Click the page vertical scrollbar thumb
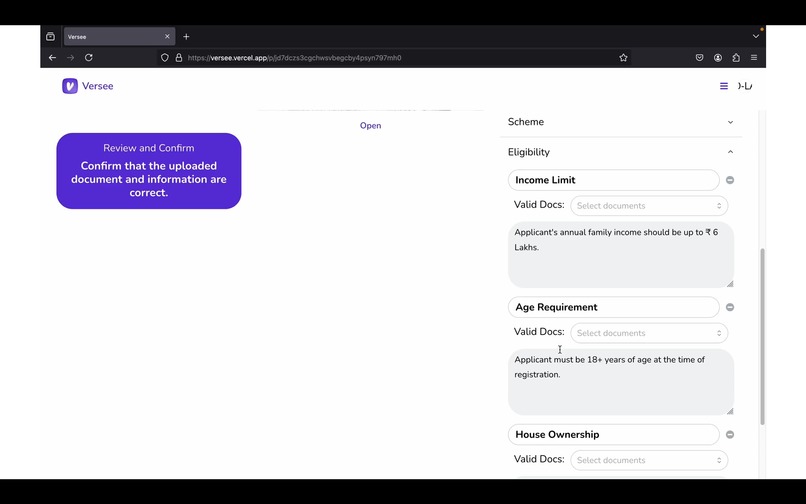 coord(762,336)
